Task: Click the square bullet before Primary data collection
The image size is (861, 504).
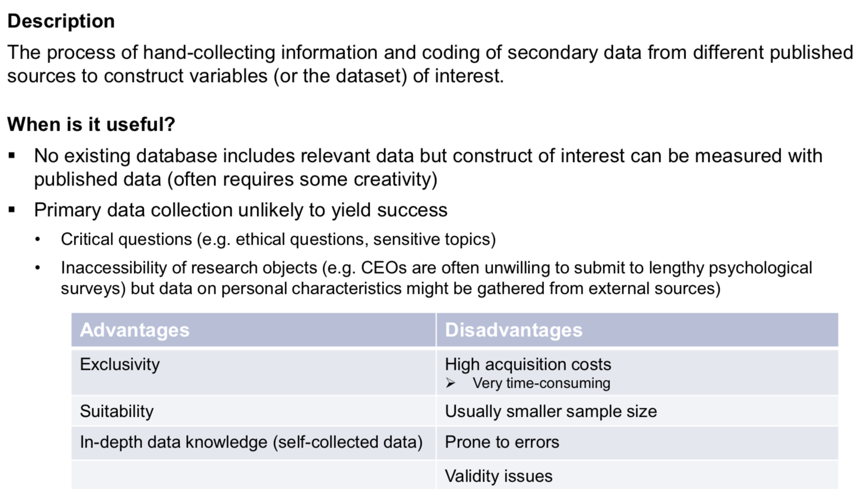Action: click(x=12, y=210)
